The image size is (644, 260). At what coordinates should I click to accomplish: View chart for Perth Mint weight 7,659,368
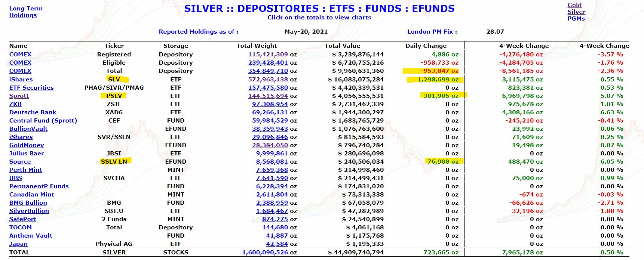(272, 170)
